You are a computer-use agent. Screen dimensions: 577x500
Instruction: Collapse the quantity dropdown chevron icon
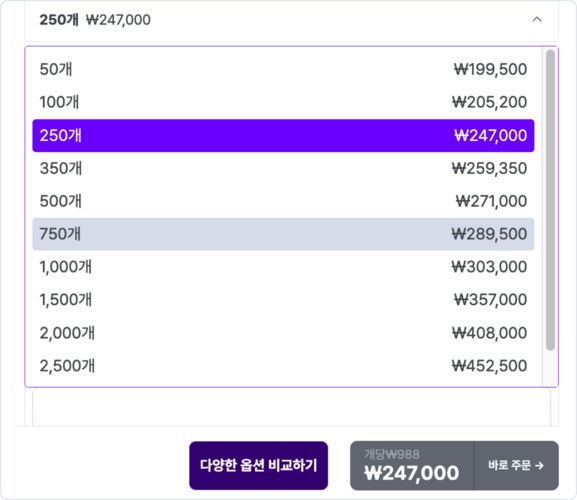[x=537, y=19]
